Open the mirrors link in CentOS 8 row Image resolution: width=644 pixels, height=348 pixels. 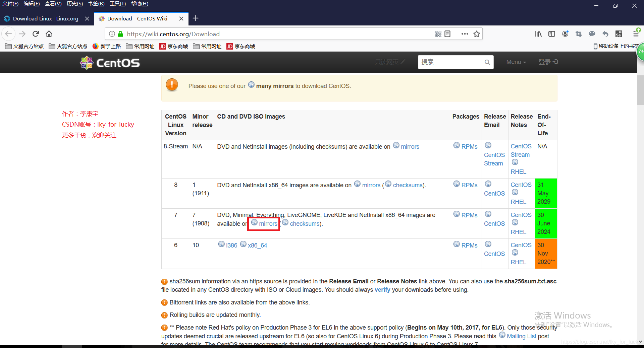click(371, 185)
